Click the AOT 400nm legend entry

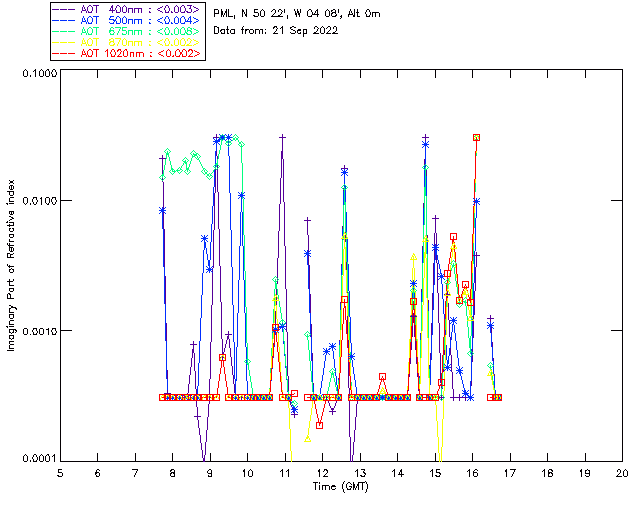click(x=127, y=9)
